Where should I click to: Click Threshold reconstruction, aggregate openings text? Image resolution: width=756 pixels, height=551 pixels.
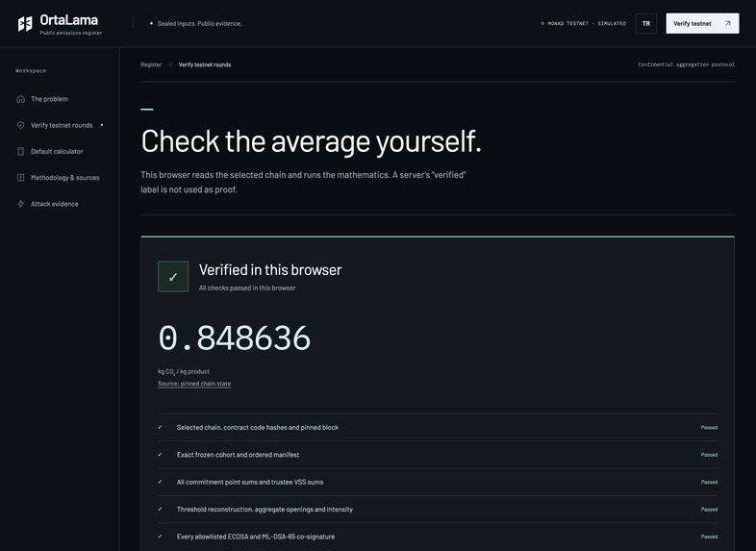pos(265,509)
